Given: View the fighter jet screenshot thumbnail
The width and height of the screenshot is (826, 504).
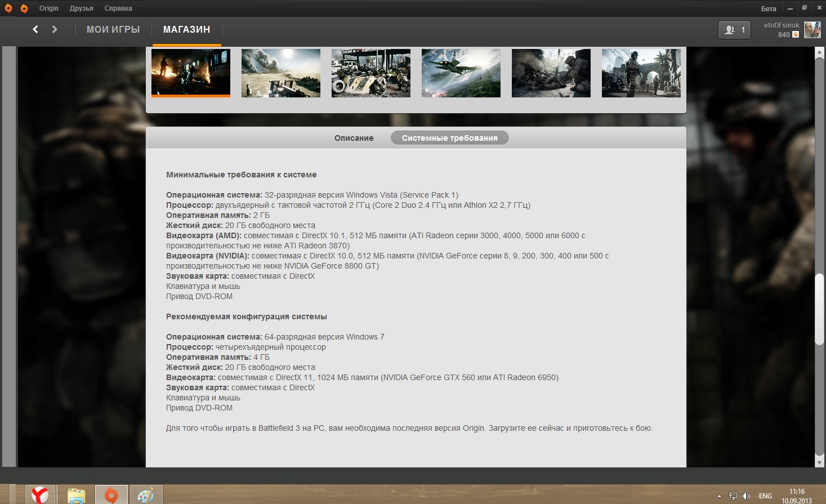Looking at the screenshot, I should click(461, 73).
